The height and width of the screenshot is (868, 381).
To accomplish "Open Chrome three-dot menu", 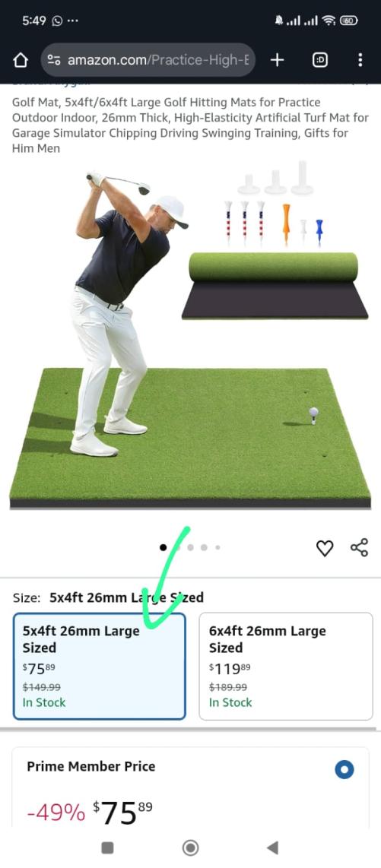I will tap(360, 60).
